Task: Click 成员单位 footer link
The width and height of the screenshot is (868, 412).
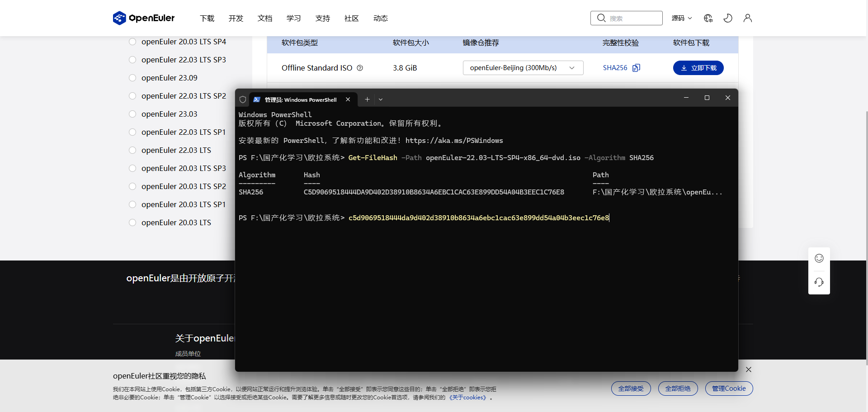Action: 188,354
